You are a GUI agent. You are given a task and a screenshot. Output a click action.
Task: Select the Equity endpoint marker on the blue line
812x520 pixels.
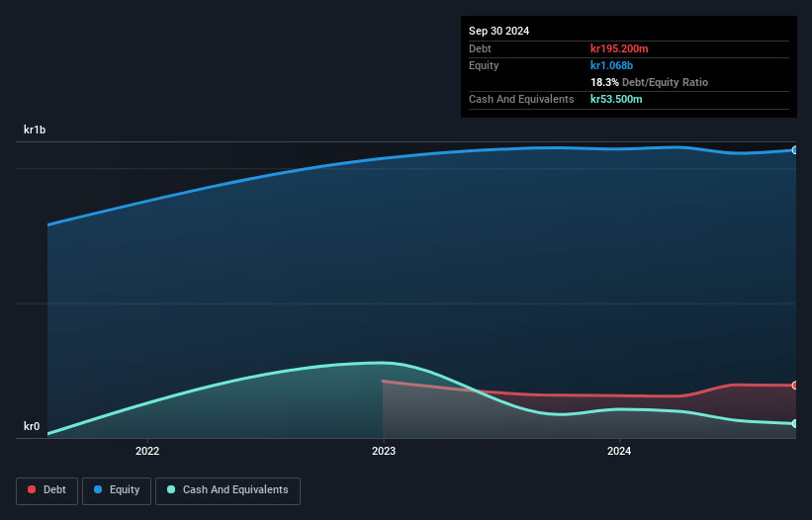coord(795,150)
